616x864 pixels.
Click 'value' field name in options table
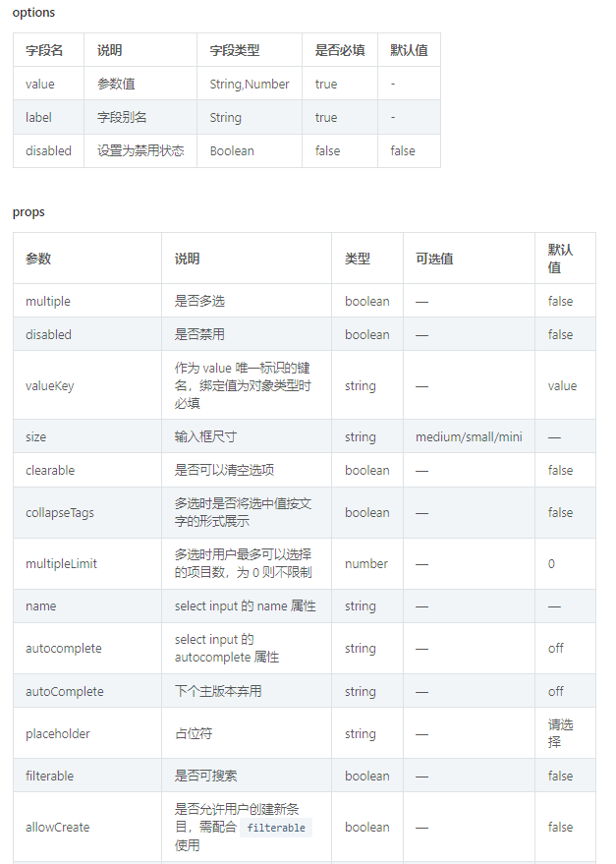(x=48, y=84)
